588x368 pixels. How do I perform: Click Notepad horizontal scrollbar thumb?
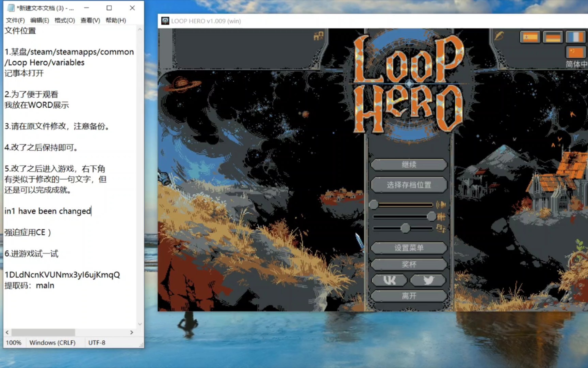click(x=43, y=332)
